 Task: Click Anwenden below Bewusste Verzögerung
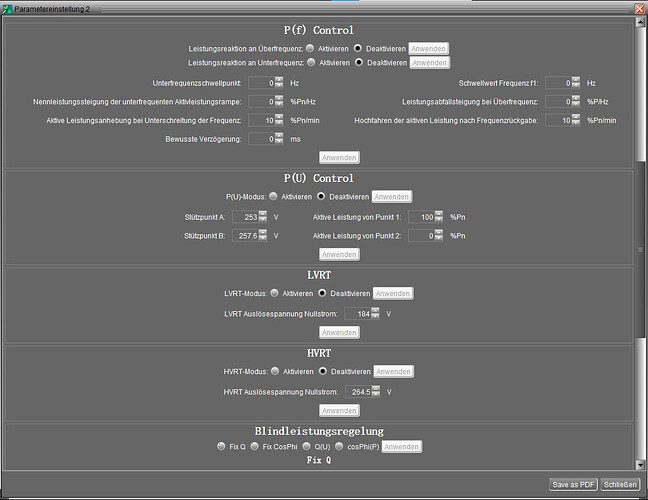pyautogui.click(x=339, y=158)
